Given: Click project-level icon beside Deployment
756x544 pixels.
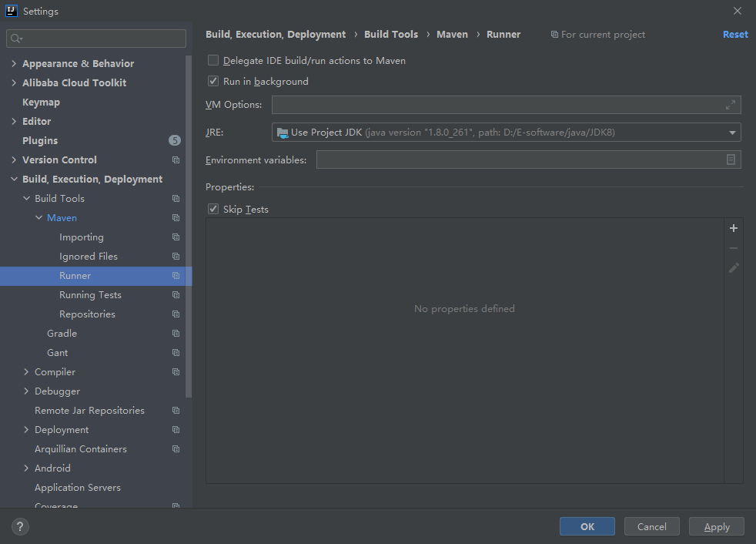Looking at the screenshot, I should pos(176,430).
